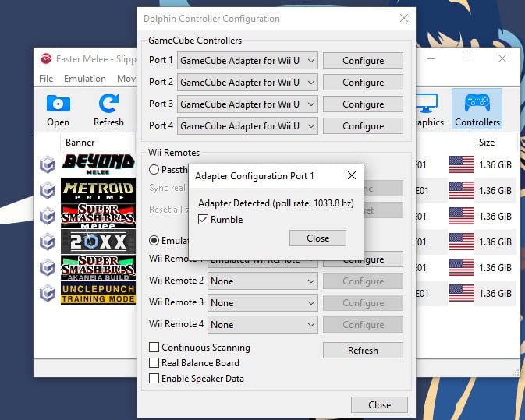The height and width of the screenshot is (420, 525).
Task: Enable Continuous Scanning
Action: point(154,348)
